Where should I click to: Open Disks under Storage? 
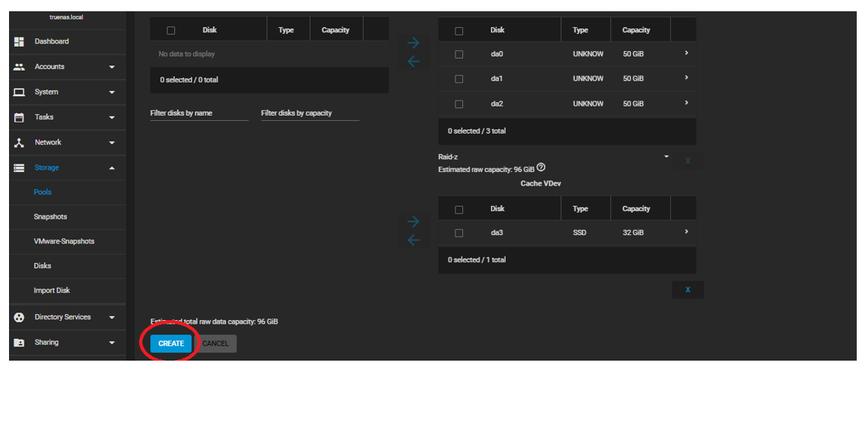point(42,265)
